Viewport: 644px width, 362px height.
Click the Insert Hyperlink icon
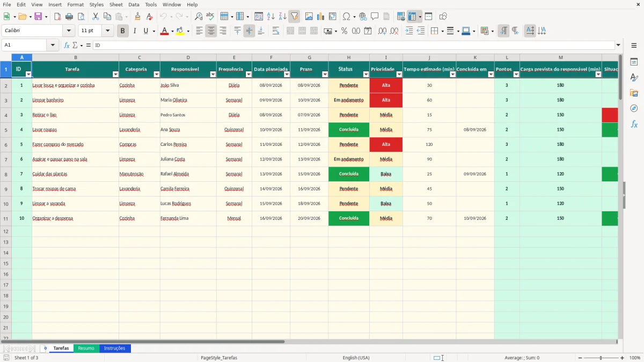click(363, 17)
